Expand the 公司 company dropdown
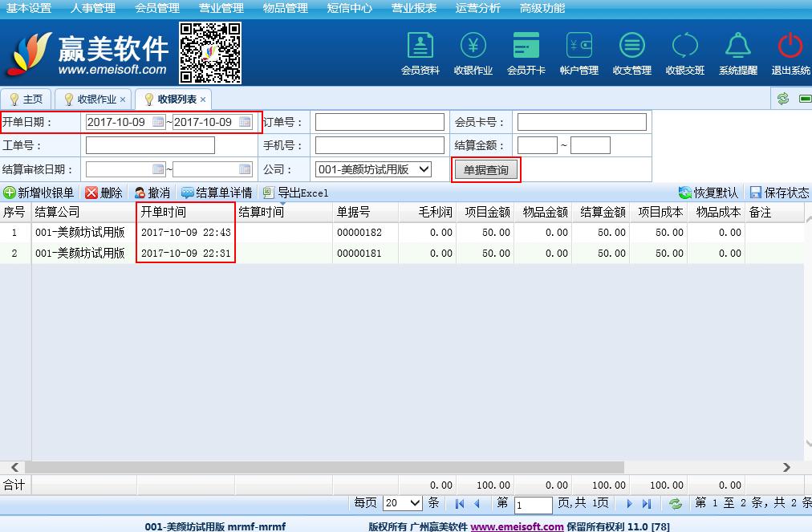Viewport: 812px width, 532px height. coord(424,169)
